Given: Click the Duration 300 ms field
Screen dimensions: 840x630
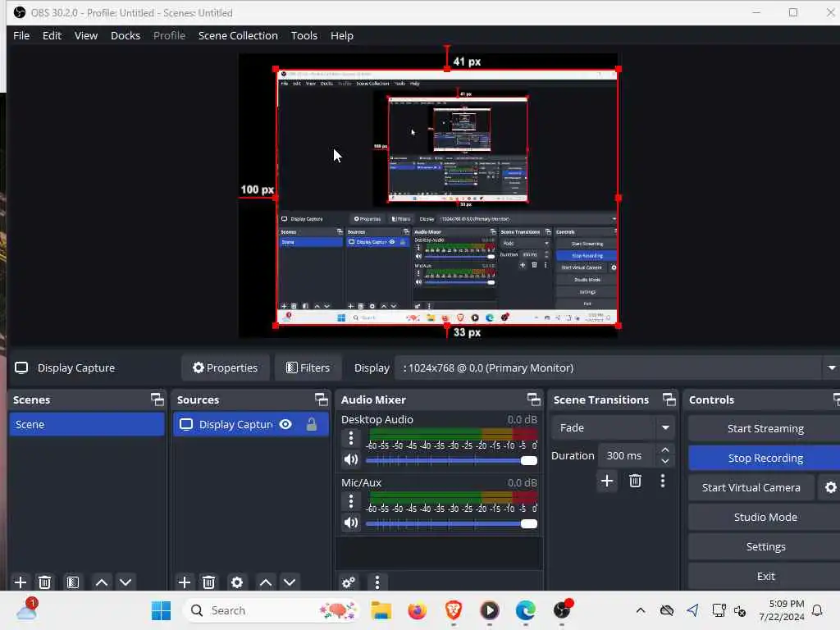Looking at the screenshot, I should 628,455.
